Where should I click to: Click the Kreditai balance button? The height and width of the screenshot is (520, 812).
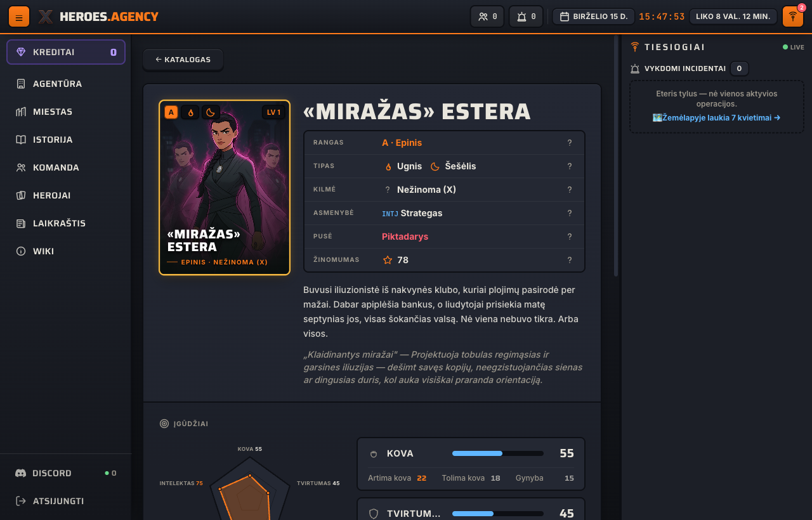point(66,52)
